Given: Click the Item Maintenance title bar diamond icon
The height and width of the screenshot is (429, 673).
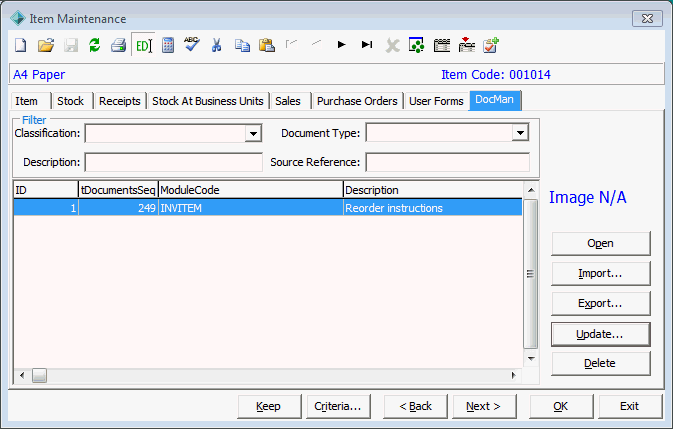Looking at the screenshot, I should coord(18,18).
